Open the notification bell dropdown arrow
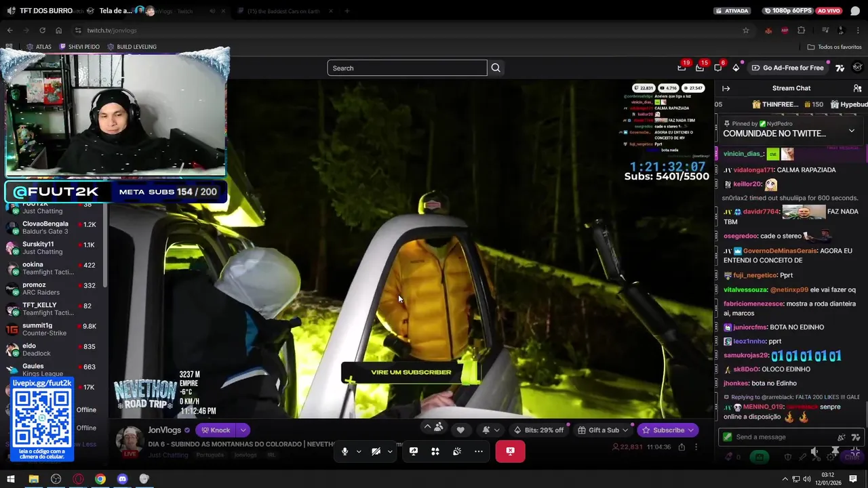The width and height of the screenshot is (868, 488). coord(496,430)
